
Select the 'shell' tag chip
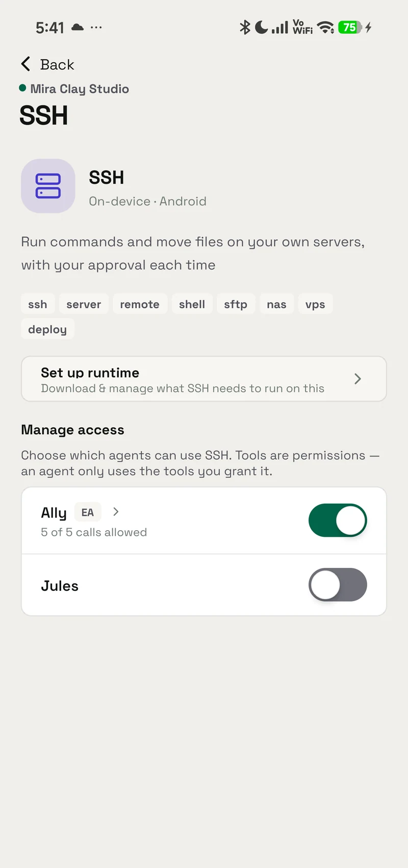coord(192,304)
